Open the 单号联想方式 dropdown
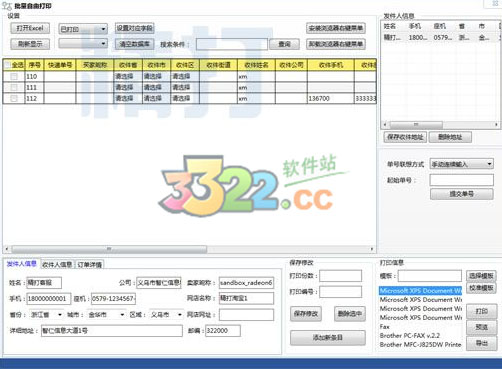 (x=462, y=164)
